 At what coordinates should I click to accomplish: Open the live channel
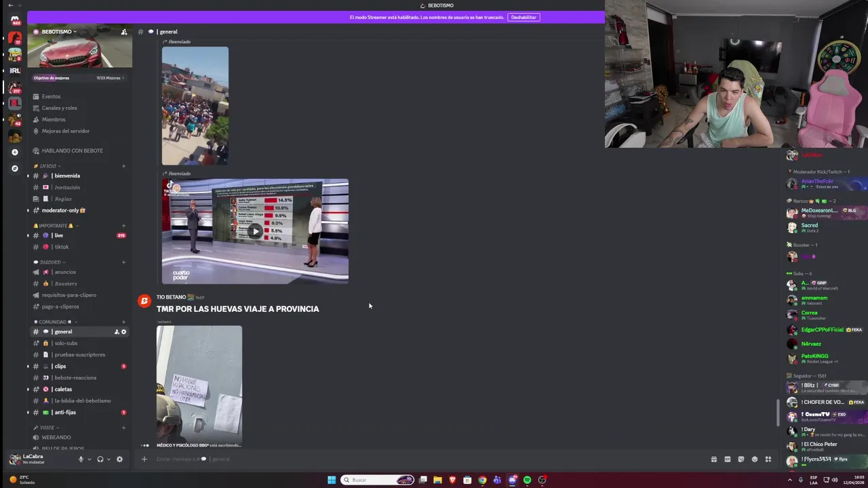(80, 235)
